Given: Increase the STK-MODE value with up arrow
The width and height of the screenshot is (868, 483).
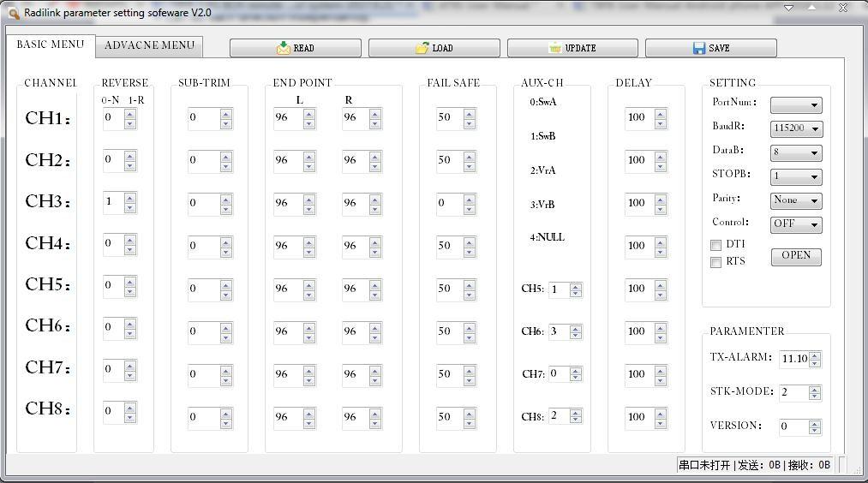Looking at the screenshot, I should click(815, 388).
